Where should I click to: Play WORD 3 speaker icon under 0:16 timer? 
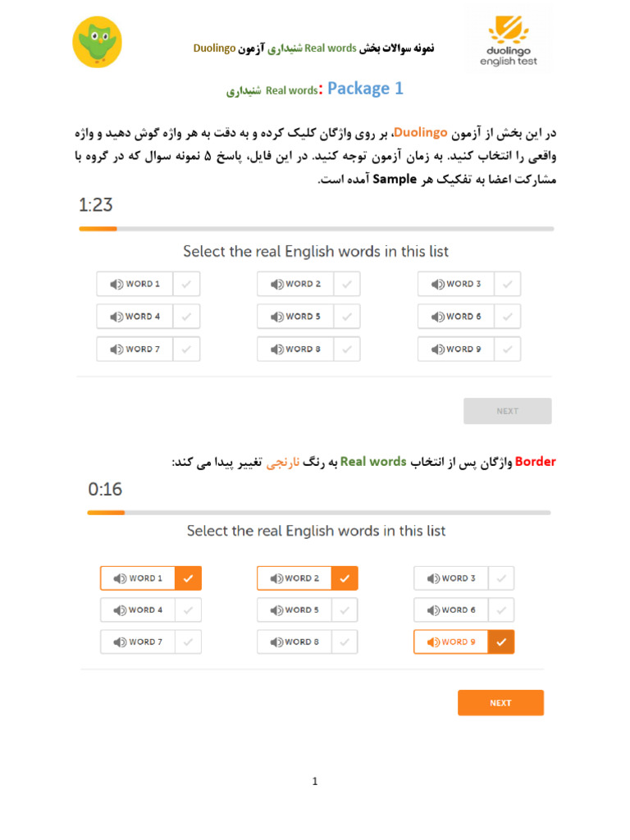point(433,578)
